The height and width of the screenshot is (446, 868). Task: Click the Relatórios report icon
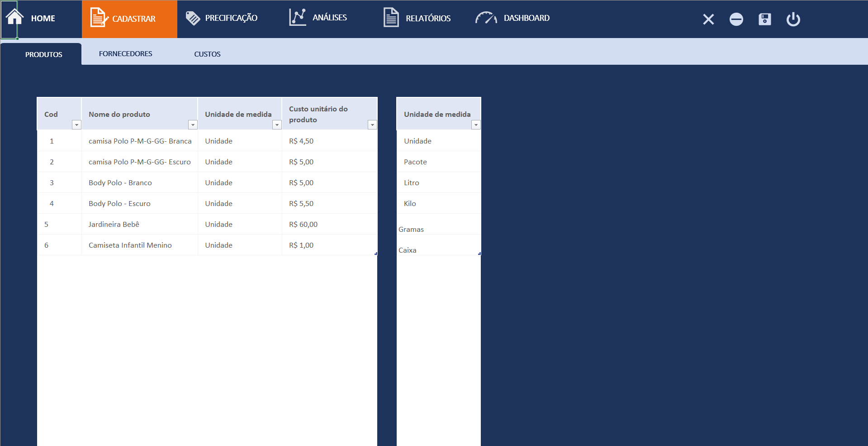(391, 18)
